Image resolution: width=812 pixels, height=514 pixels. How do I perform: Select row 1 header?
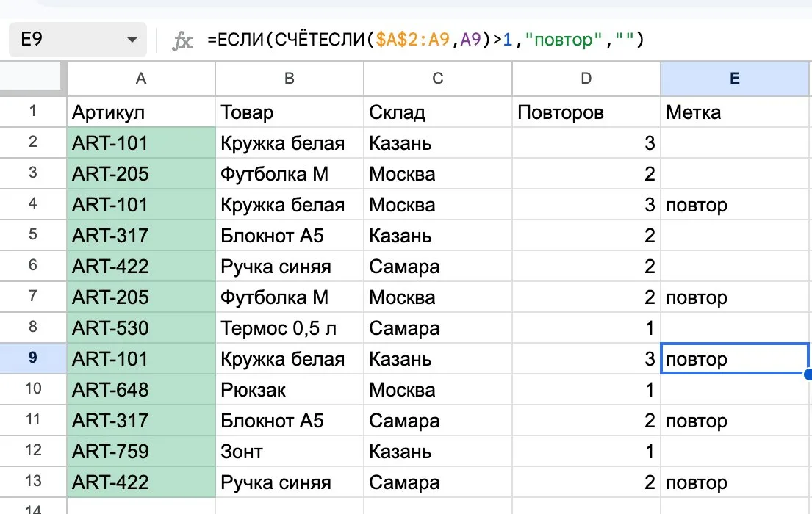pyautogui.click(x=33, y=112)
